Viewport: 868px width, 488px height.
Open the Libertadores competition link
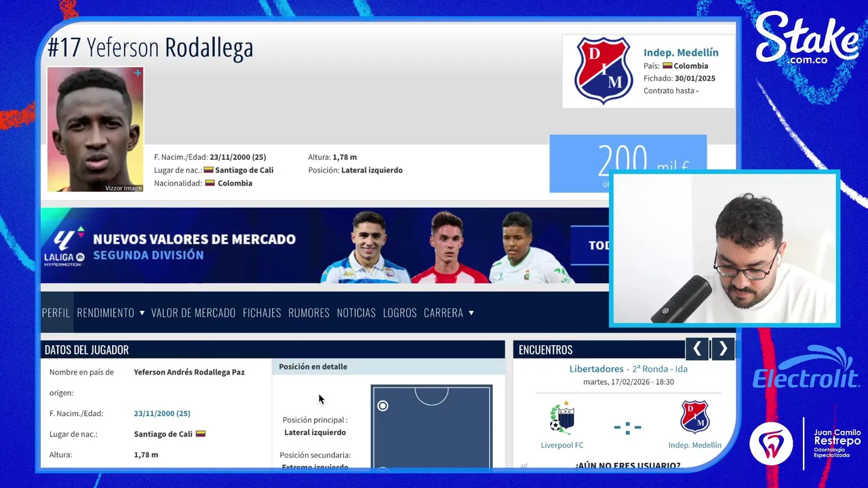coord(596,369)
